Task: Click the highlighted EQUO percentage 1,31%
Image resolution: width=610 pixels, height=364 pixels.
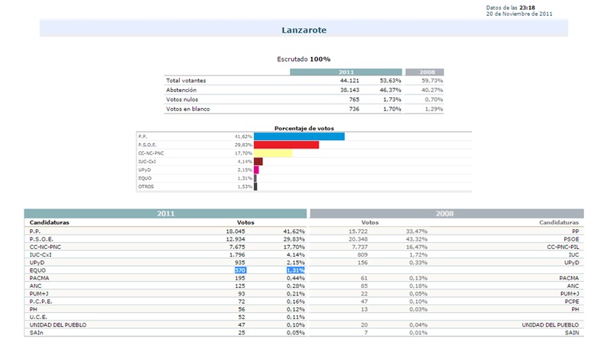Action: coord(295,270)
